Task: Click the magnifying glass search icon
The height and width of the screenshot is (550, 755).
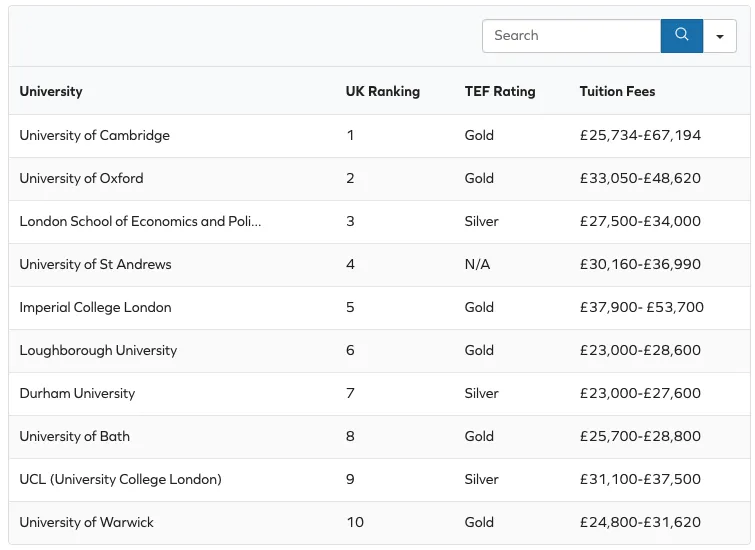Action: point(681,35)
